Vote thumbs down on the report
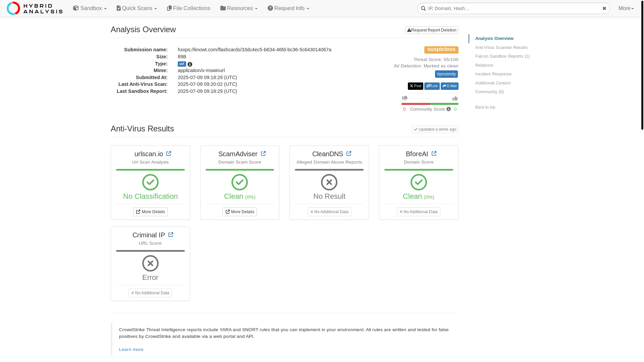 [x=405, y=98]
